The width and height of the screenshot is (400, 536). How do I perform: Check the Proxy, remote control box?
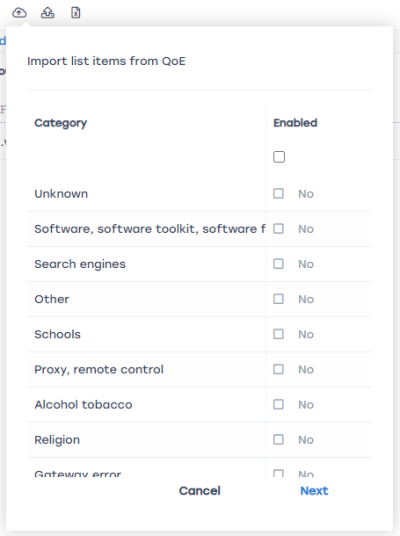tap(278, 369)
